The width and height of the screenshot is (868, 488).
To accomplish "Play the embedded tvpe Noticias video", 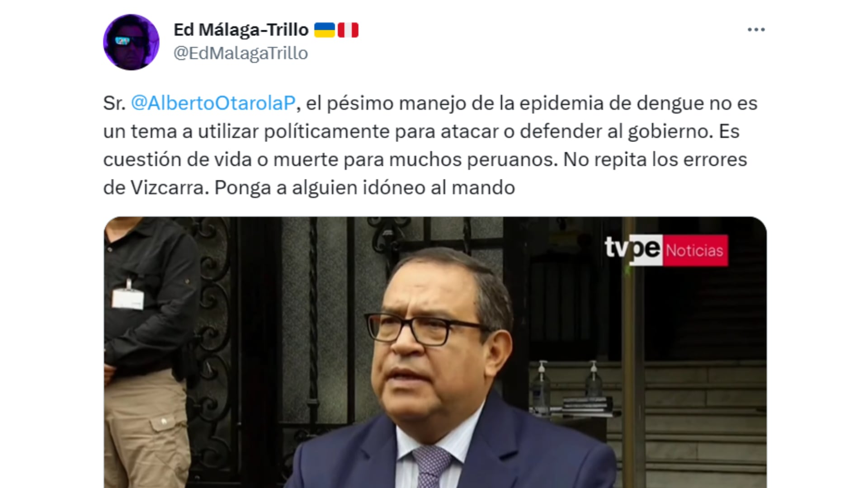I will click(435, 352).
